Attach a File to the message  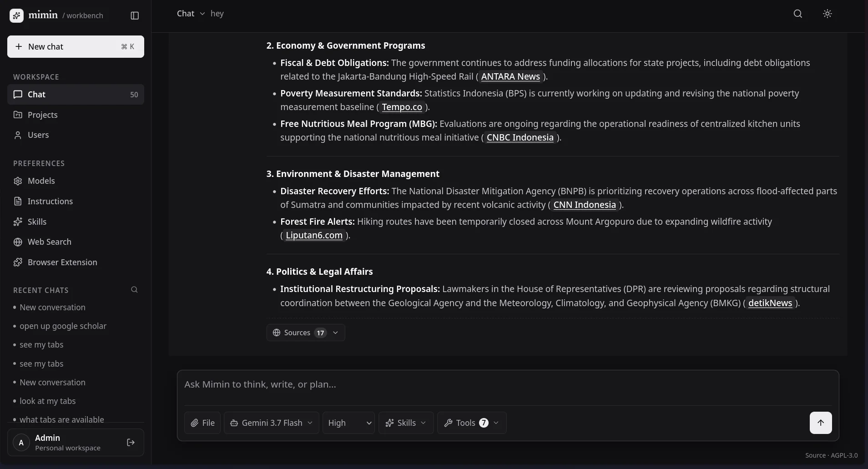(x=202, y=423)
